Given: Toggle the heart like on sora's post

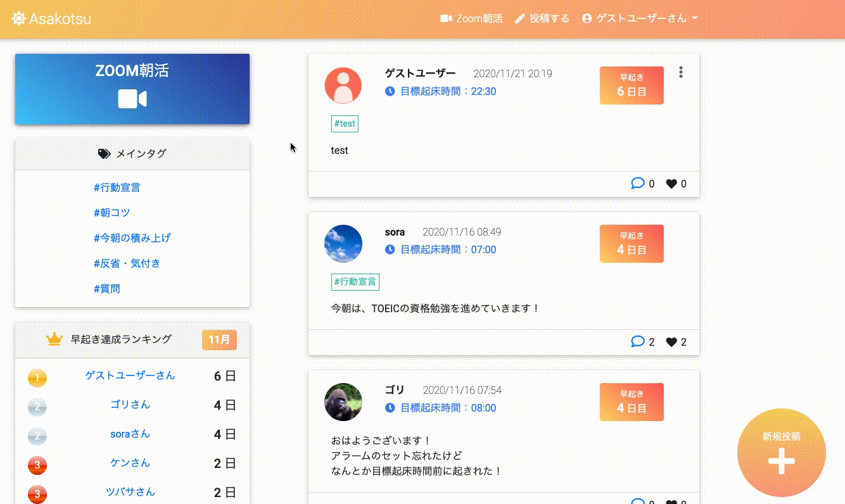Looking at the screenshot, I should pyautogui.click(x=671, y=341).
